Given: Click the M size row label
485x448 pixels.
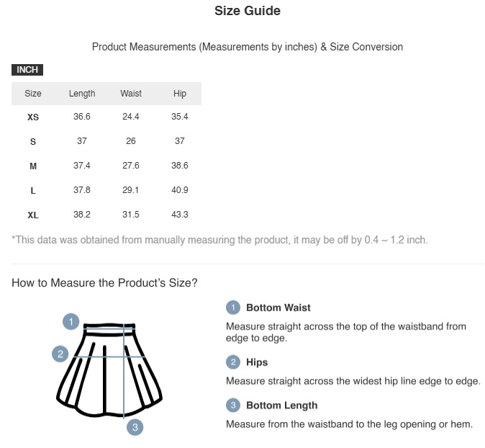Looking at the screenshot, I should [33, 166].
